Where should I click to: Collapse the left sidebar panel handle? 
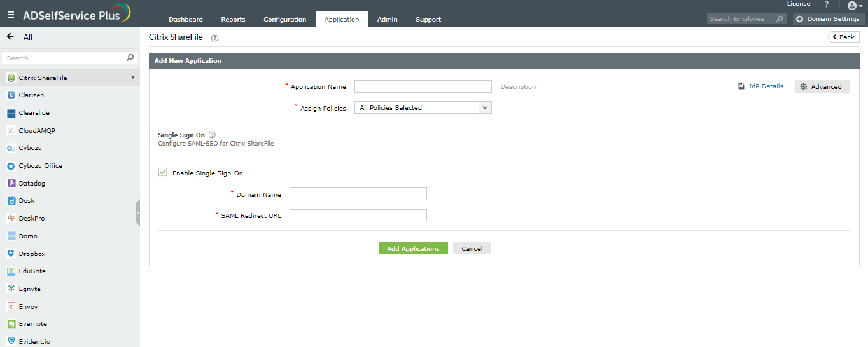coord(137,213)
